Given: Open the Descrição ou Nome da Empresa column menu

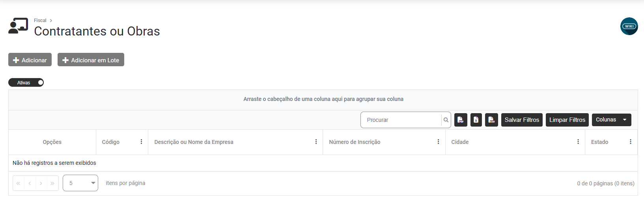Looking at the screenshot, I should coord(316,142).
